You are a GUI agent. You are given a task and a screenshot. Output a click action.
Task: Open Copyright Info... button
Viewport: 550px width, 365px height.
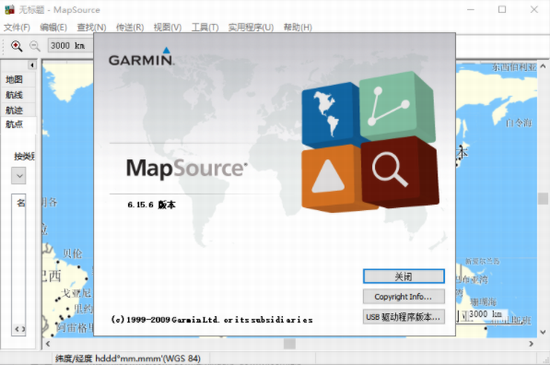[403, 297]
